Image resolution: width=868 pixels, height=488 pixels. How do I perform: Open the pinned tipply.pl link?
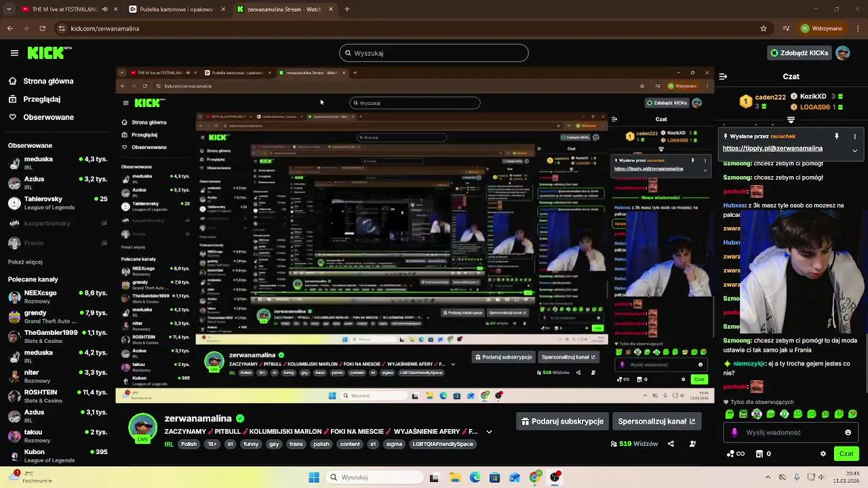772,148
